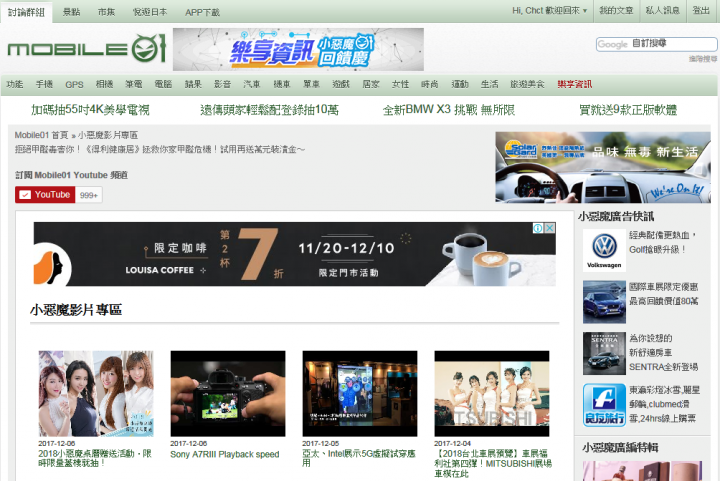Open the 遊戲 category menu
Screen dimensions: 720x481
point(341,84)
